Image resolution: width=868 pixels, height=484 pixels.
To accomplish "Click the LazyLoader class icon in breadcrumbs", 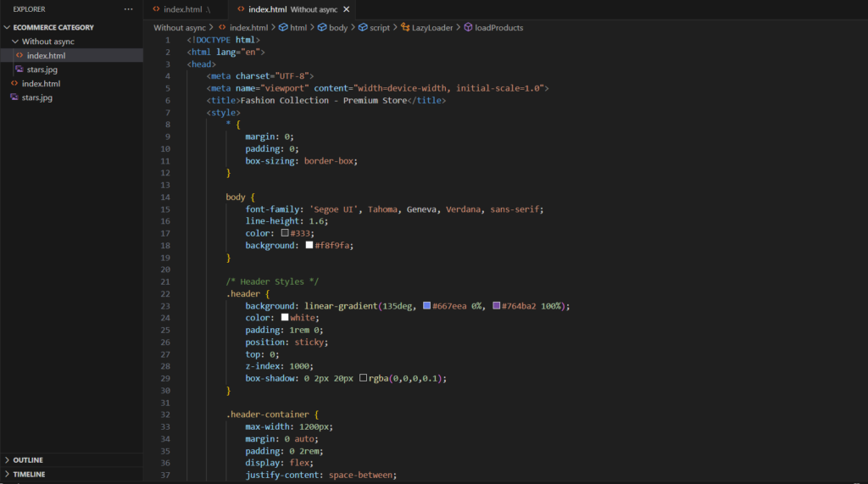I will [x=405, y=27].
